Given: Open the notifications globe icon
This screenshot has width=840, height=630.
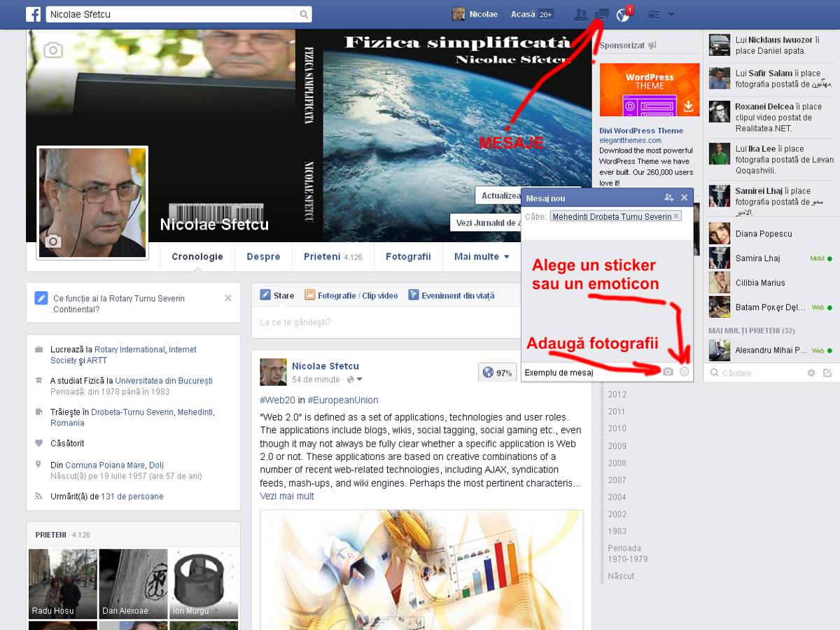Looking at the screenshot, I should (622, 15).
